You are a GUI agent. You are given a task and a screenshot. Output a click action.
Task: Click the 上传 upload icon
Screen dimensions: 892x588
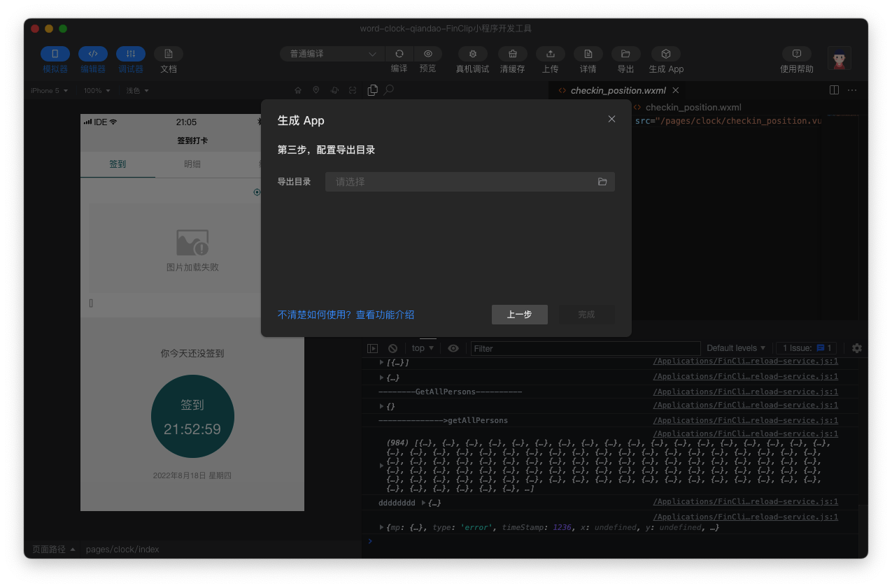[551, 54]
